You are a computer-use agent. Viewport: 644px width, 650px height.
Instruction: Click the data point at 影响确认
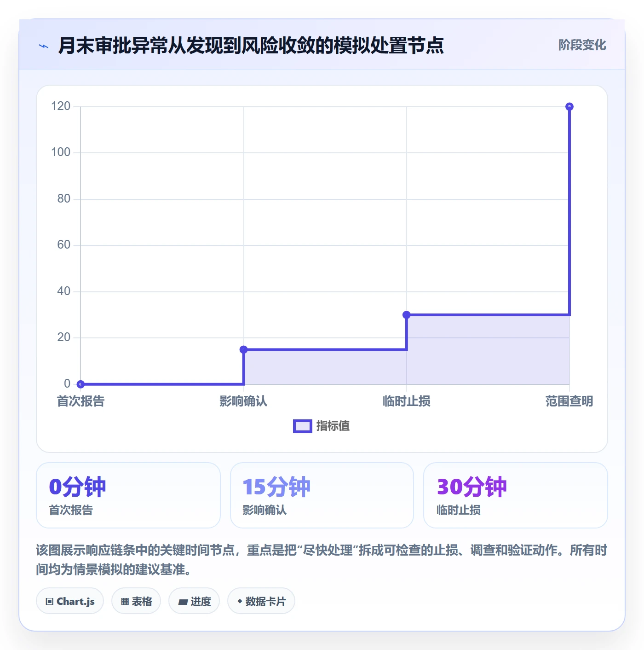[244, 349]
